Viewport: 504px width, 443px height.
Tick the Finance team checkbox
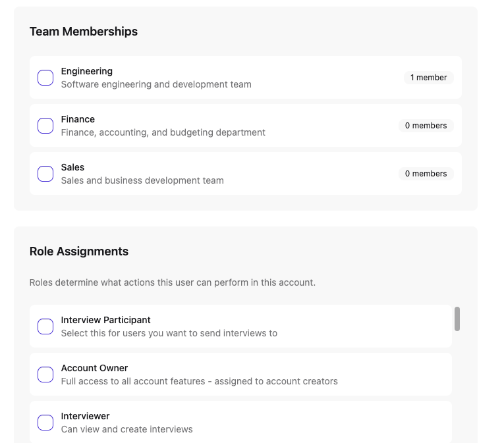pos(45,126)
